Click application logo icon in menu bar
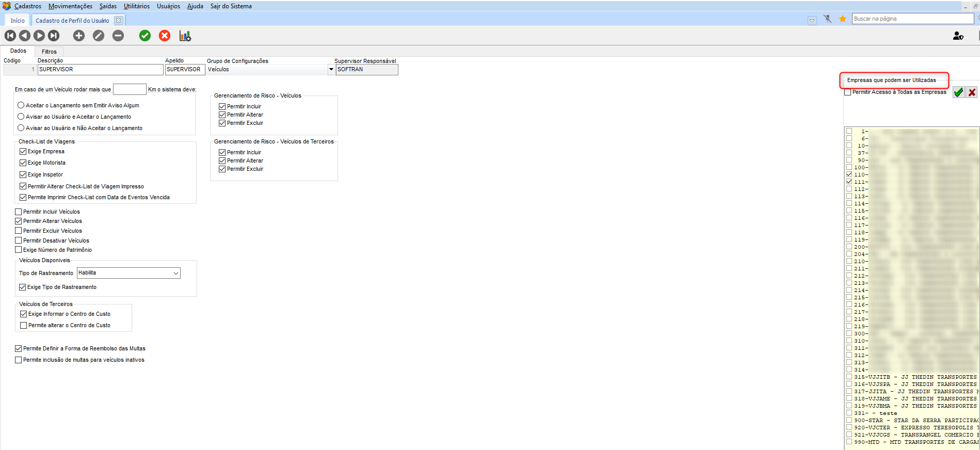The height and width of the screenshot is (450, 980). [7, 6]
